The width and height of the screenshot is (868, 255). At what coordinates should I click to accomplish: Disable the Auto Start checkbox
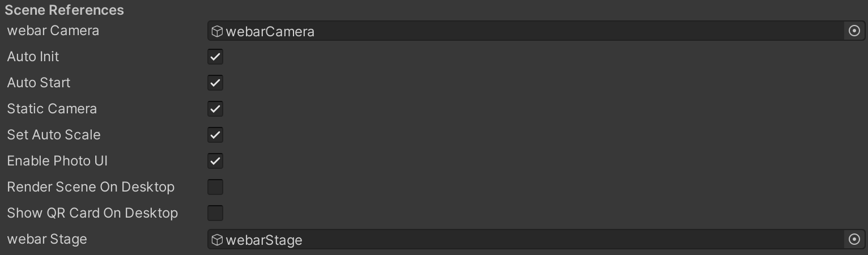(215, 83)
